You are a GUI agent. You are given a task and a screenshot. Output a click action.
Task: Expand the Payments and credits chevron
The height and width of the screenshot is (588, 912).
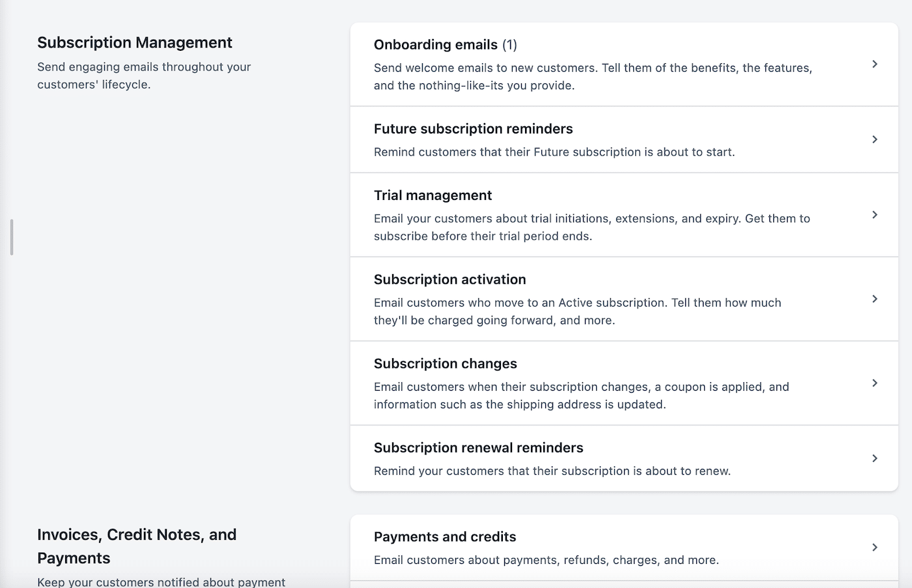coord(875,547)
